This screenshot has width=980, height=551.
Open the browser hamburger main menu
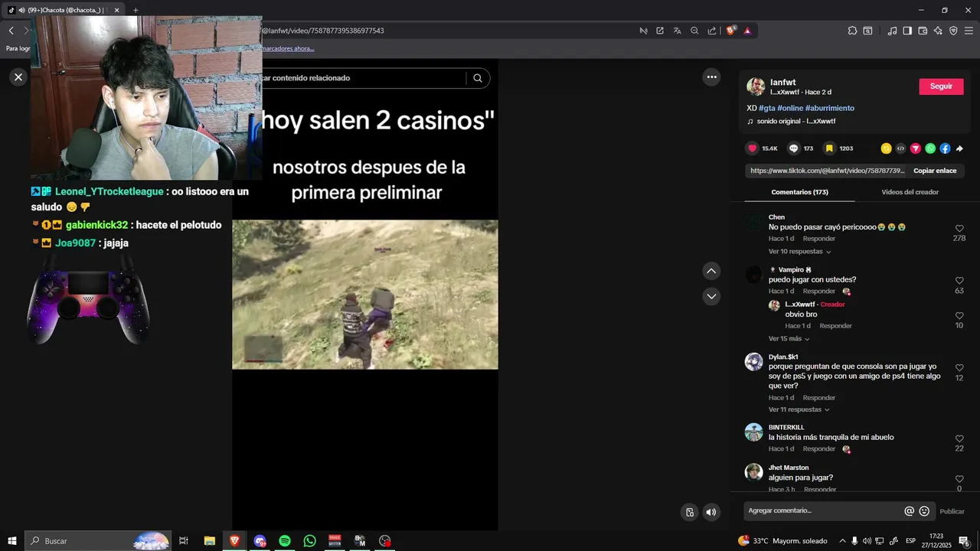click(x=969, y=31)
